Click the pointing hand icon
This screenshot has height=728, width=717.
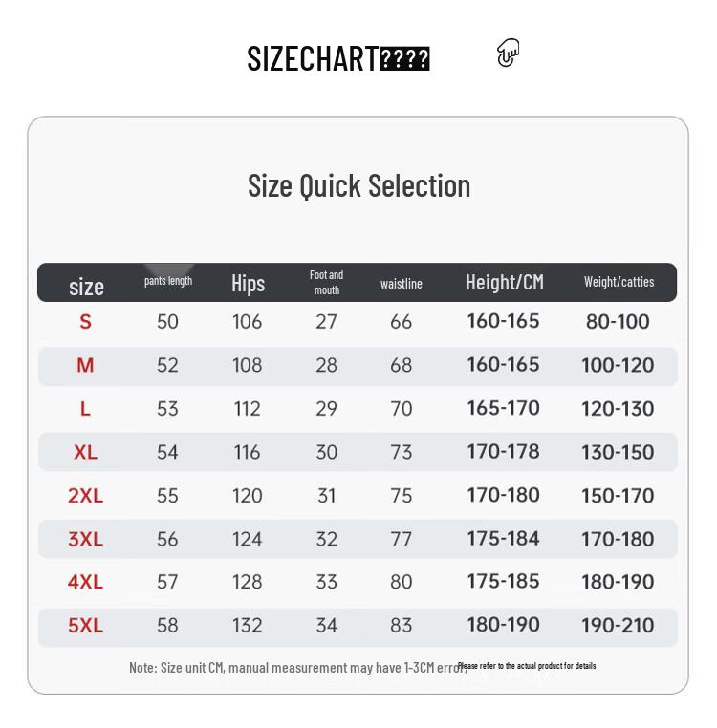[x=509, y=53]
